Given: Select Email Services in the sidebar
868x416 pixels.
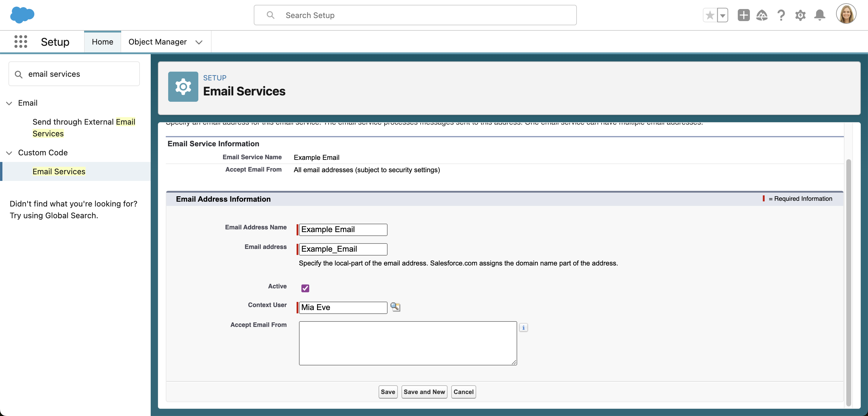Looking at the screenshot, I should 59,171.
